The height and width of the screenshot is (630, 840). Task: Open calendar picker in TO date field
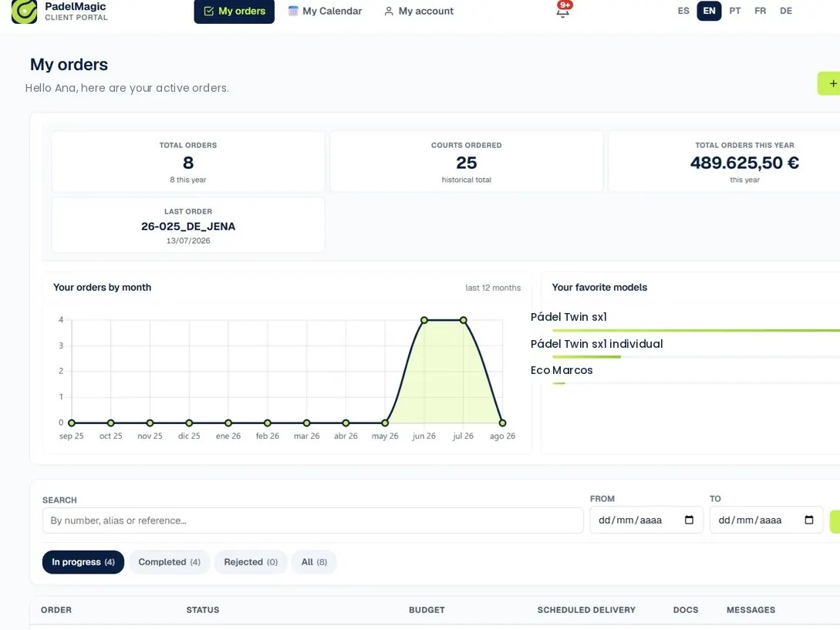point(809,520)
